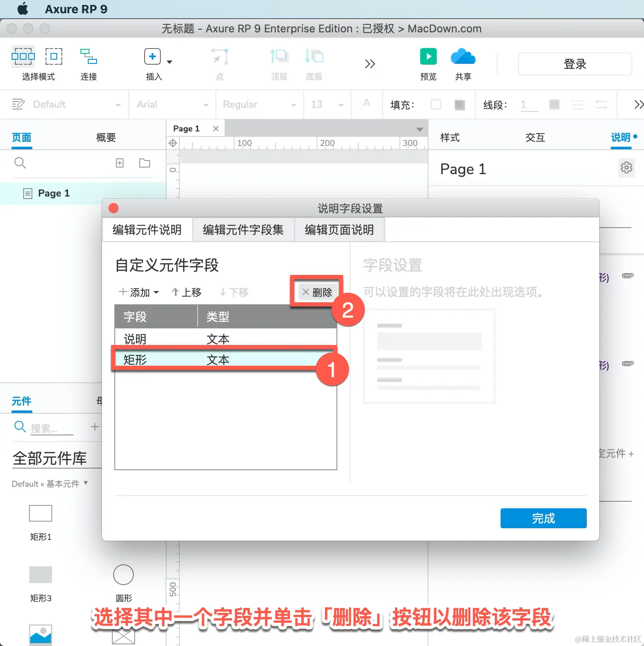Viewport: 644px width, 646px height.
Task: Switch to the Widgets library tab
Action: coord(22,401)
